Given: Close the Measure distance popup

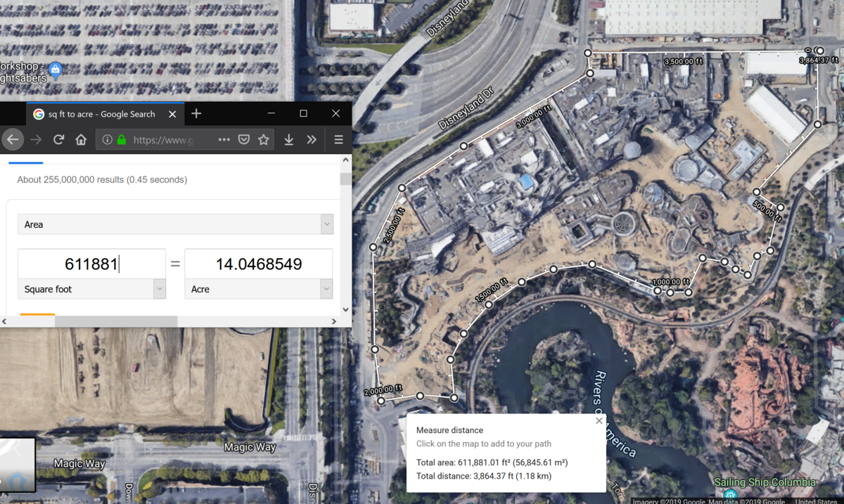Looking at the screenshot, I should click(x=599, y=421).
